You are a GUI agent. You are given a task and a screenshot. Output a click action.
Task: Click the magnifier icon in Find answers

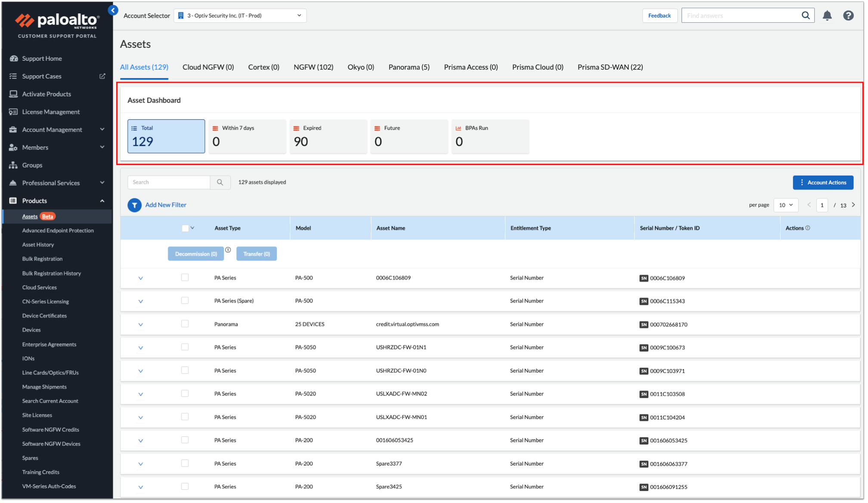(x=805, y=16)
